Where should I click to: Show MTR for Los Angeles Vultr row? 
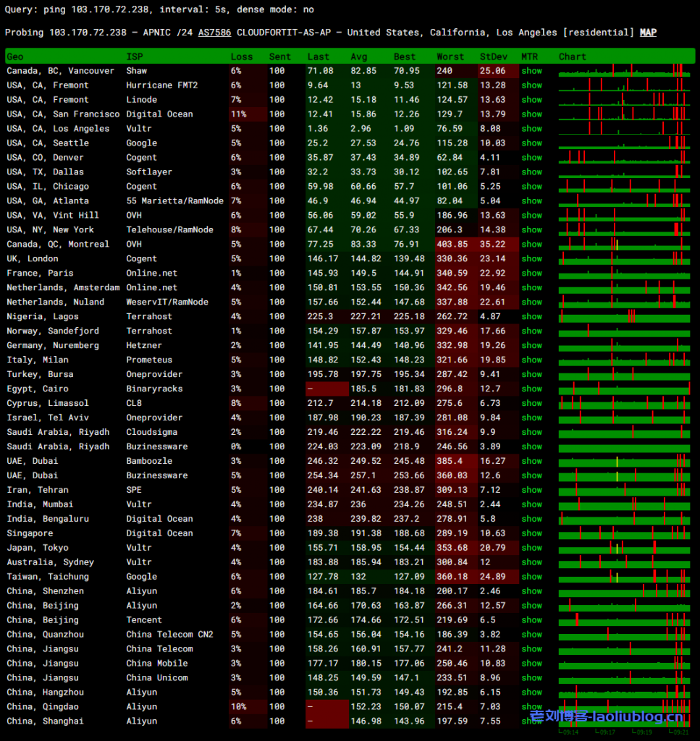click(531, 129)
